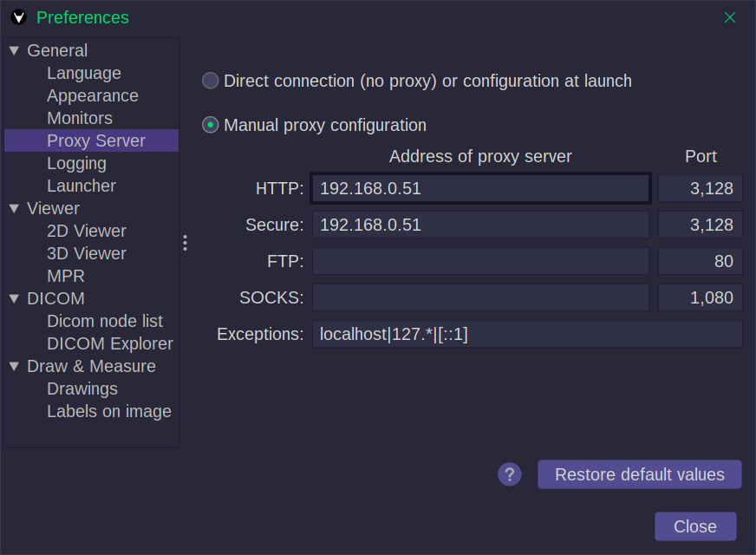Select the Viewer tree node label
This screenshot has height=555, width=756.
pos(53,208)
